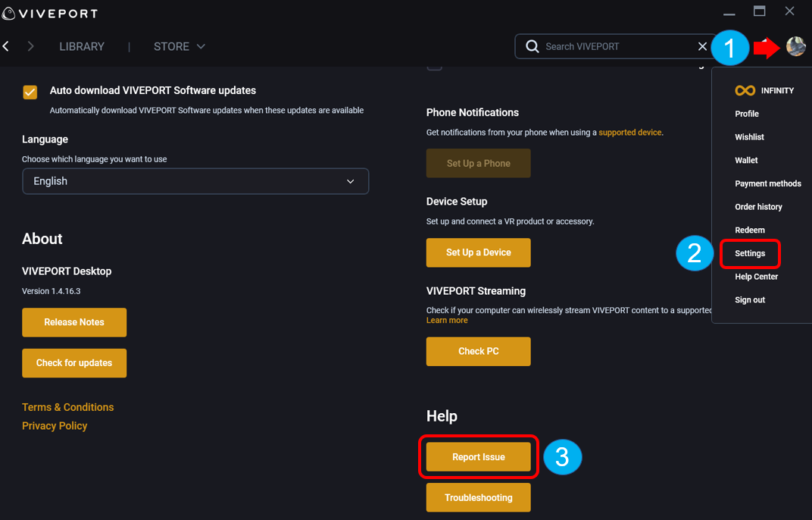The width and height of the screenshot is (812, 520).
Task: Open Profile from account menu
Action: click(746, 114)
